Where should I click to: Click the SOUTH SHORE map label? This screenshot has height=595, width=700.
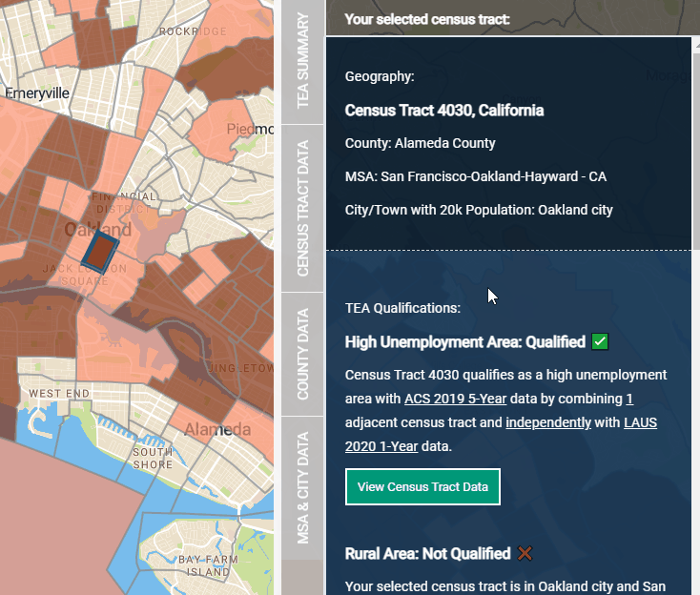(153, 458)
